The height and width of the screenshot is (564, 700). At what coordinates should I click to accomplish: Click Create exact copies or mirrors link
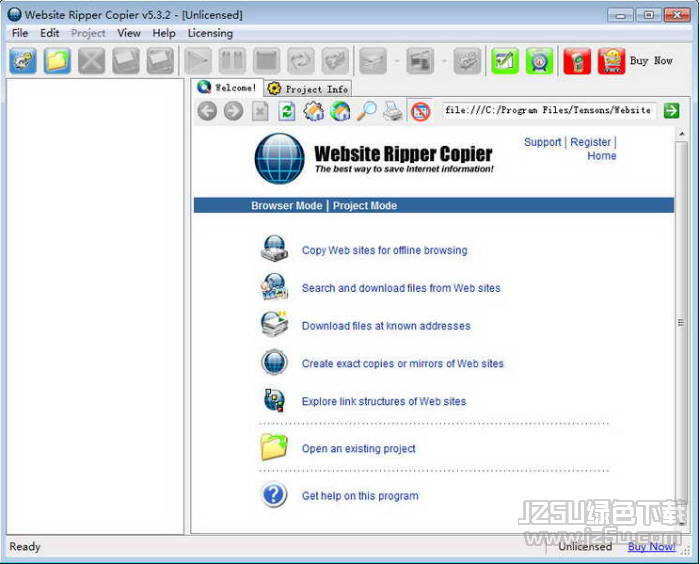pyautogui.click(x=403, y=363)
